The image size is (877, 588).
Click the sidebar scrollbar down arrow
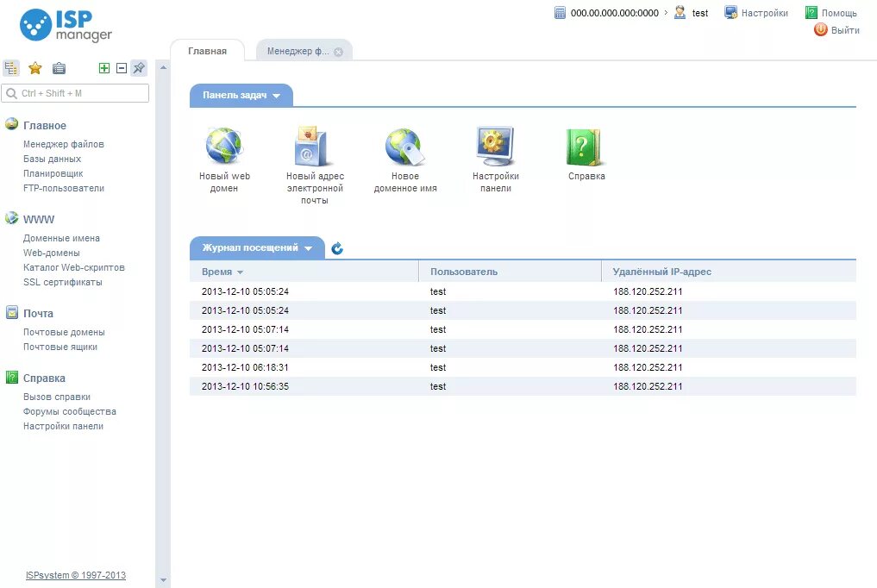163,580
